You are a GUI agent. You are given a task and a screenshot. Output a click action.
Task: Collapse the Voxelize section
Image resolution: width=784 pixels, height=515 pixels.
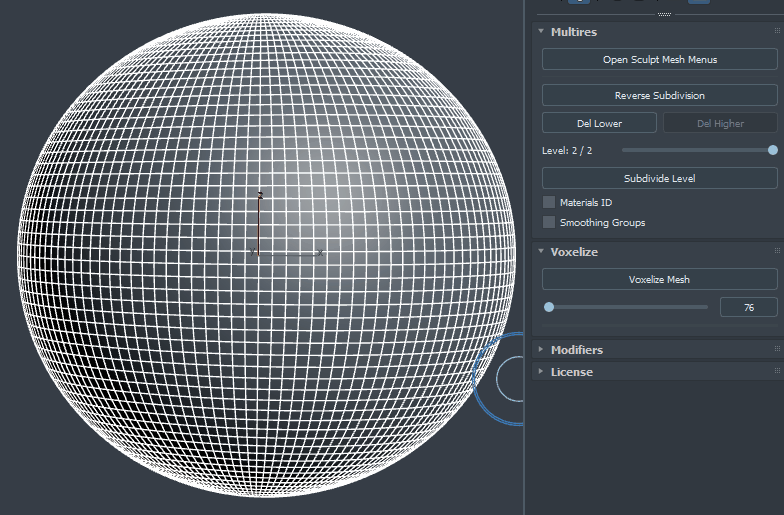pos(541,252)
